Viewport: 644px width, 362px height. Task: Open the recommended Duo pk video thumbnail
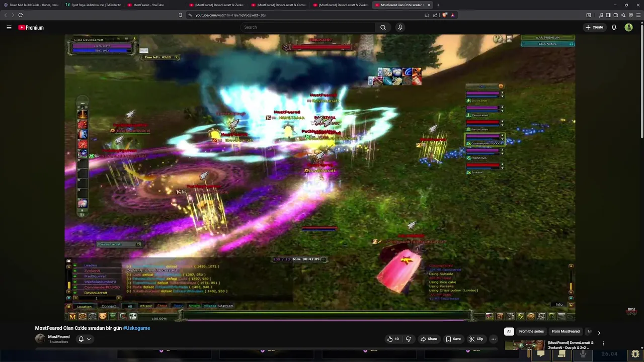(x=525, y=345)
